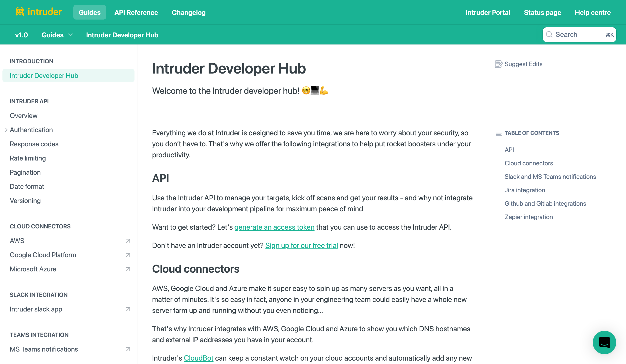Click the CLOUD CONNECTORS sidebar category label
626x364 pixels.
coord(40,226)
